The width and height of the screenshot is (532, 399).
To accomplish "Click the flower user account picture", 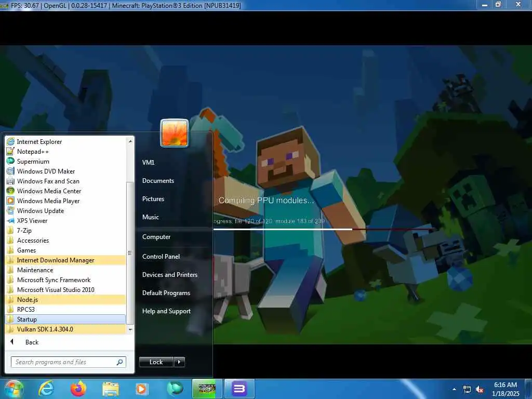I will [x=175, y=133].
